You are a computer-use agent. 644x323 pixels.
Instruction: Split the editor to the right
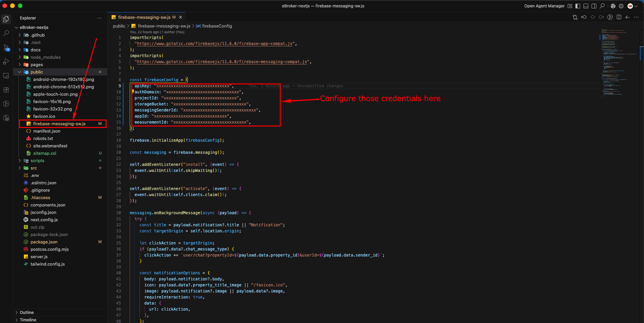click(x=619, y=17)
